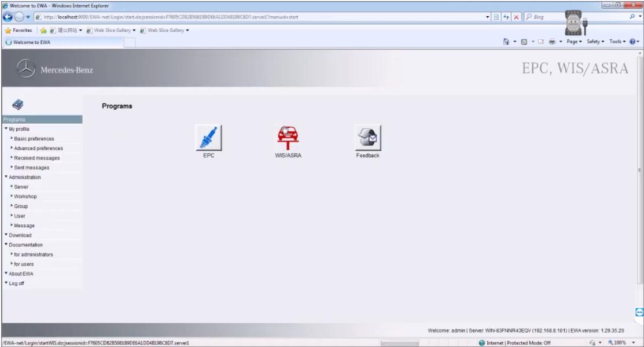Viewport: 644px width, 347px height.
Task: Click the Protected Mode: Off status text
Action: tap(529, 342)
